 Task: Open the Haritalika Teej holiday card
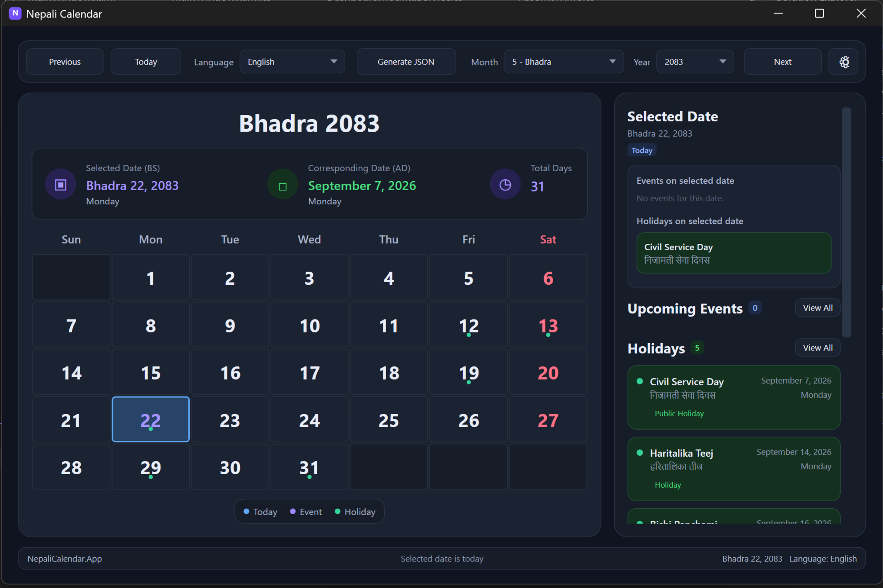click(734, 469)
